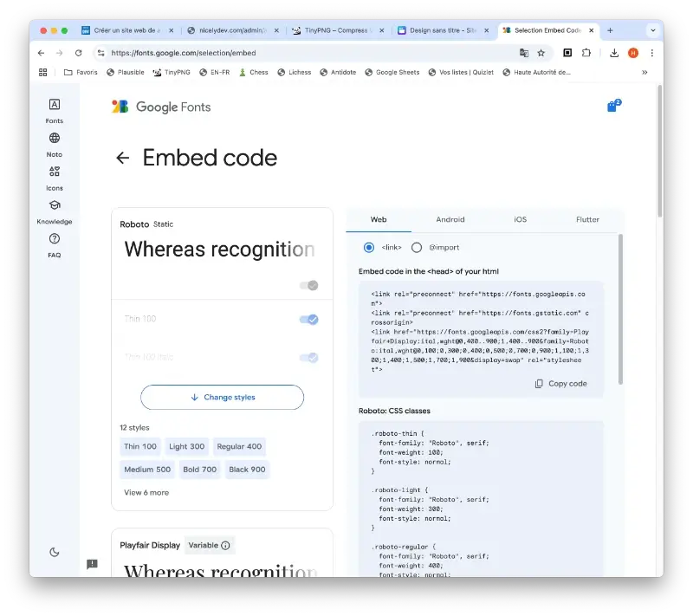Switch to the Flutter tab

point(587,219)
